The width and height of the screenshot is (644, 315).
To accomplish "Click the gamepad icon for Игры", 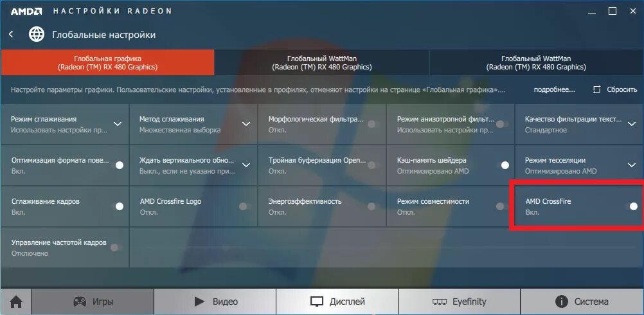I will (80, 302).
